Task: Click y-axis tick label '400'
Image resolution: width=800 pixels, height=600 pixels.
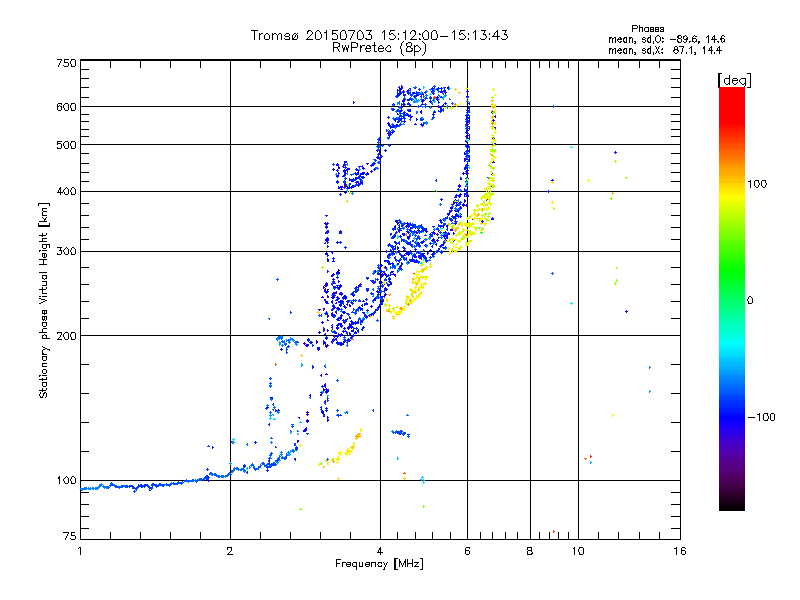Action: [x=66, y=191]
